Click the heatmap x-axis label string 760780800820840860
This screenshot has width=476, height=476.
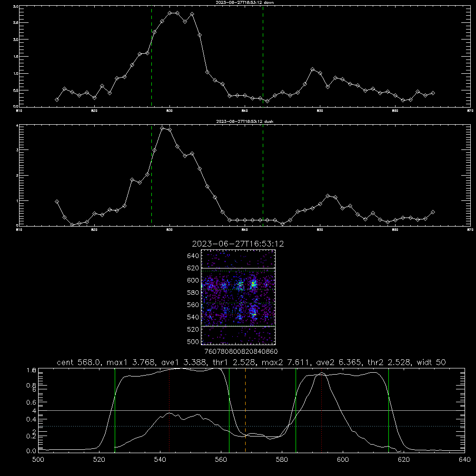pyautogui.click(x=241, y=352)
